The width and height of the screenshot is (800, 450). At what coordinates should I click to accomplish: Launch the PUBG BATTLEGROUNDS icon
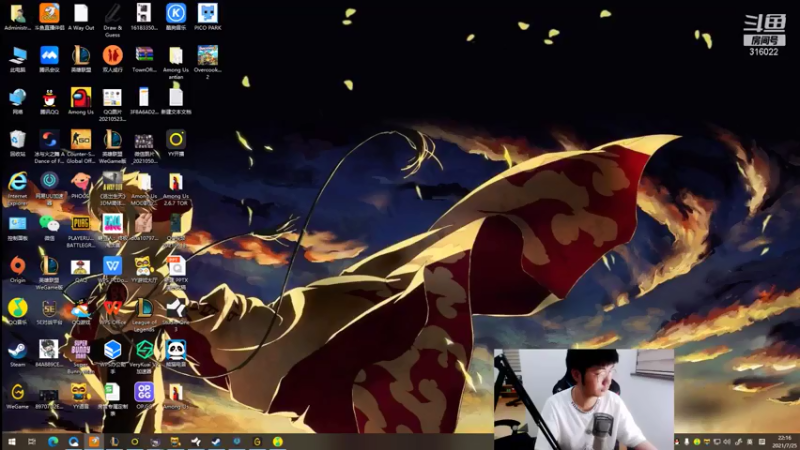[x=81, y=224]
